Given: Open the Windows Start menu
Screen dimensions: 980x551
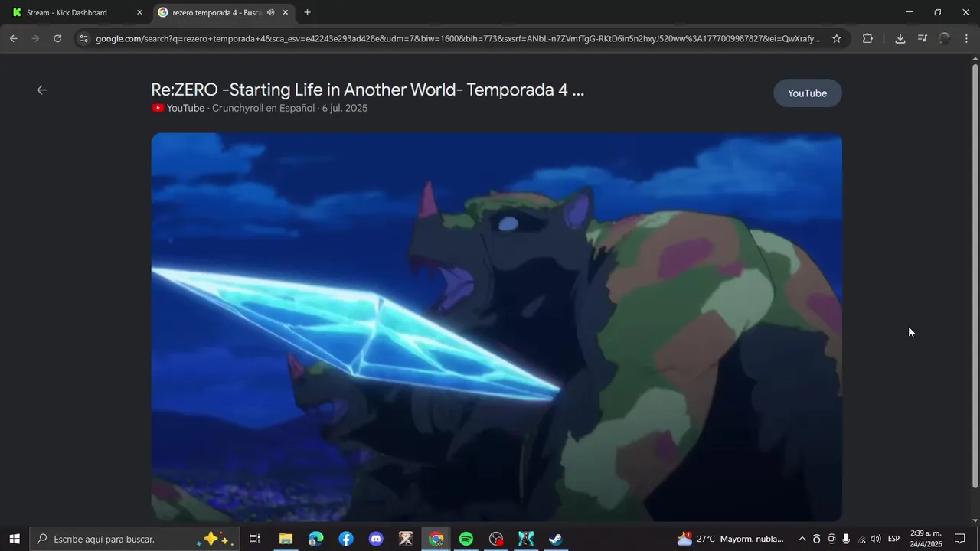Looking at the screenshot, I should coord(14,539).
